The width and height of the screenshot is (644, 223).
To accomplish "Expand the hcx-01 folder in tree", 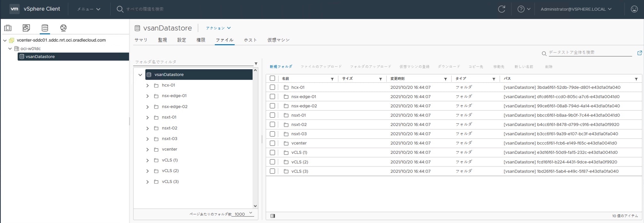I will point(148,86).
